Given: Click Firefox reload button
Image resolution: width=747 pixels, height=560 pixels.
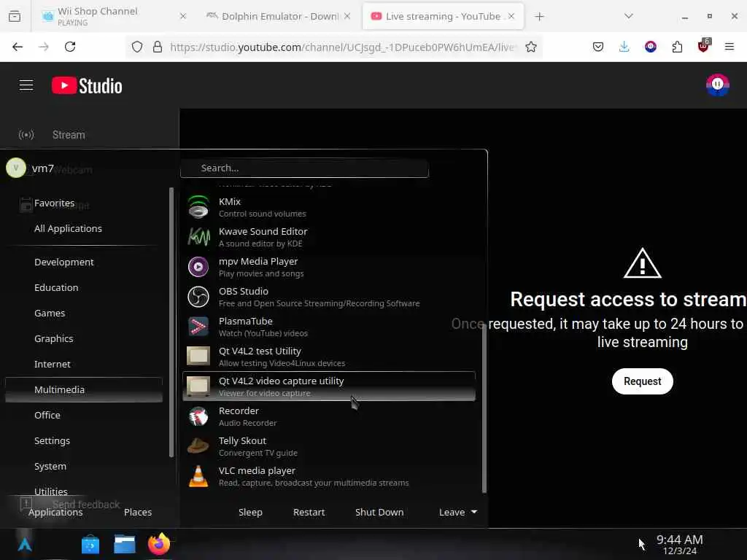Looking at the screenshot, I should [x=70, y=47].
